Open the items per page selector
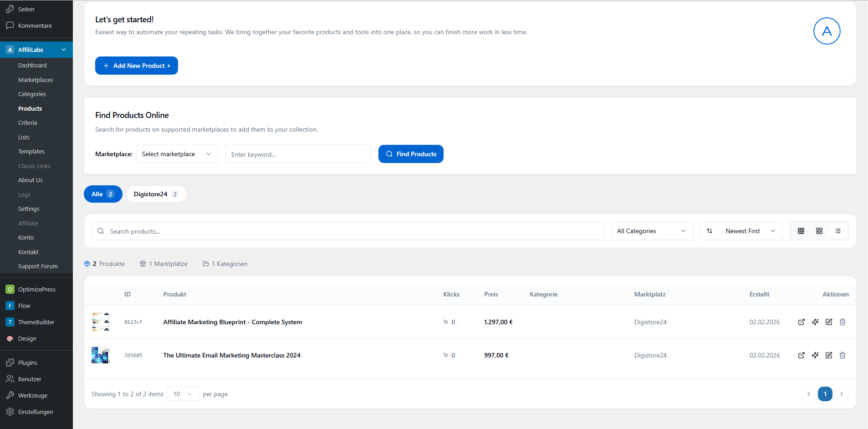The width and height of the screenshot is (868, 429). pos(183,394)
